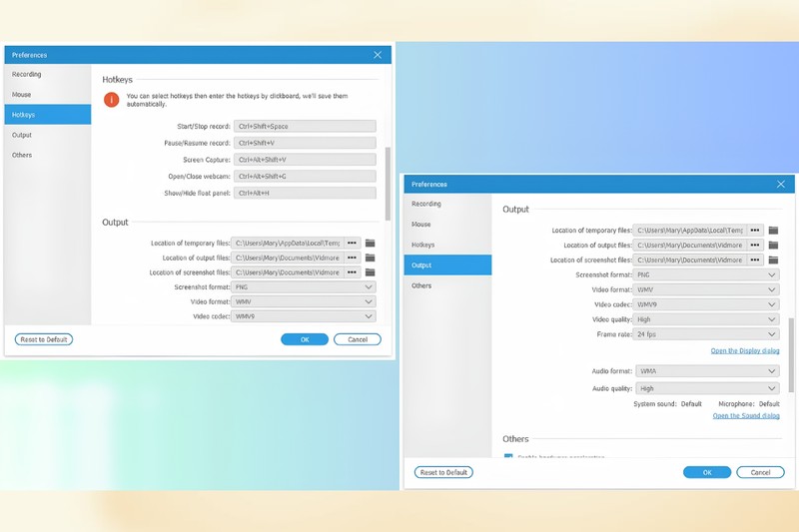Open the Sound dialog link

(x=746, y=416)
